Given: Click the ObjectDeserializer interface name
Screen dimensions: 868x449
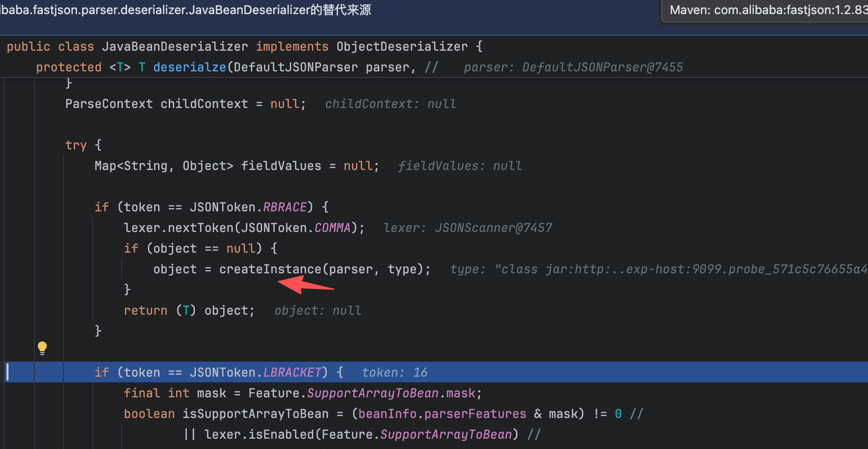Looking at the screenshot, I should pos(402,46).
